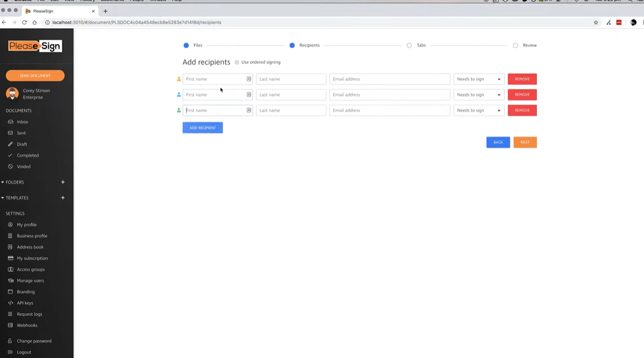Click the SEND DOCUMENT button
The image size is (644, 358).
pyautogui.click(x=35, y=75)
